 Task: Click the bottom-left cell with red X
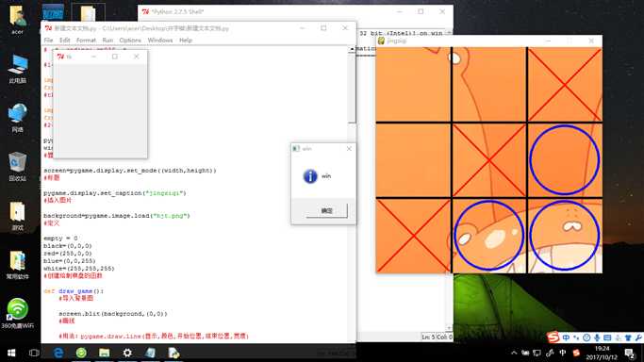(x=413, y=236)
